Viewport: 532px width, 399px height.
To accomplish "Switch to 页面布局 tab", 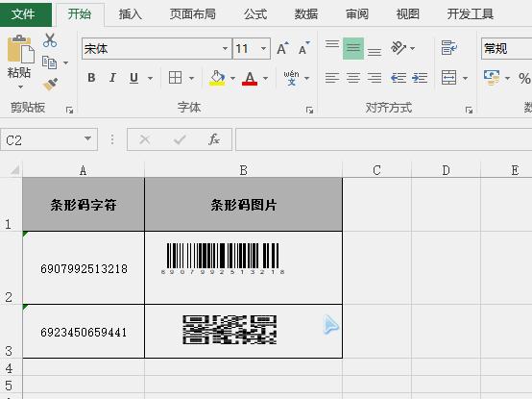I will coord(193,14).
